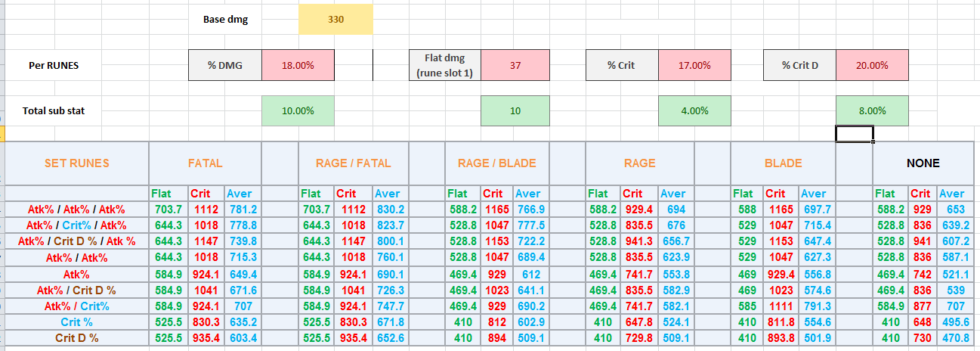Click the % Crit D label cell
This screenshot has width=980, height=351.
tap(799, 65)
